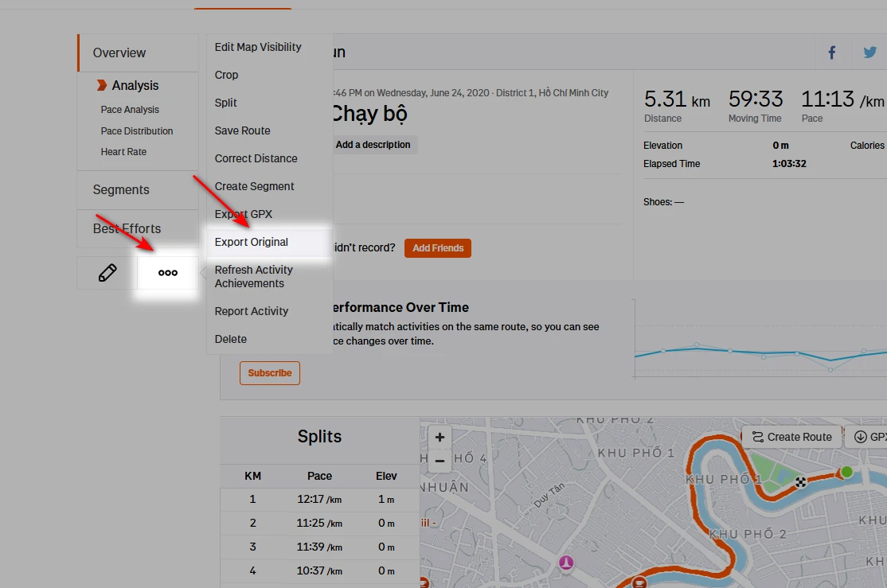Open the three-dot activity actions menu
This screenshot has width=887, height=588.
166,272
